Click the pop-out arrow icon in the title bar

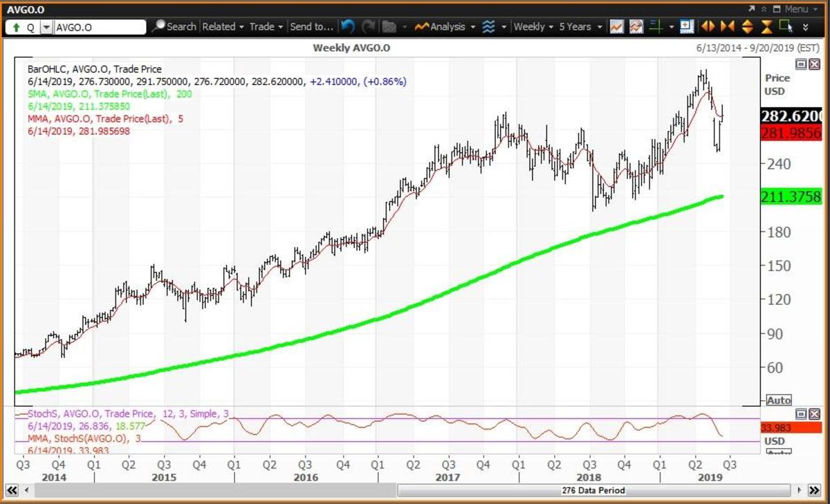[x=752, y=8]
